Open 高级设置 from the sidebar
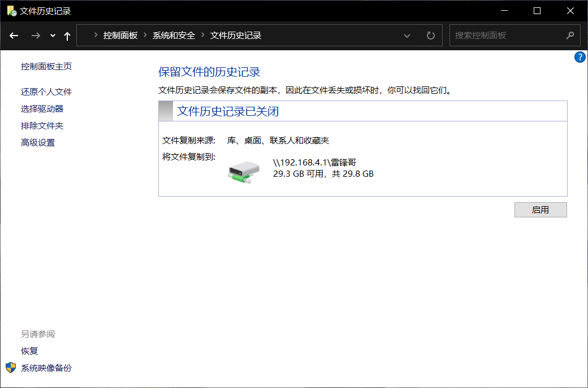Screen dimensions: 588x388 point(37,142)
